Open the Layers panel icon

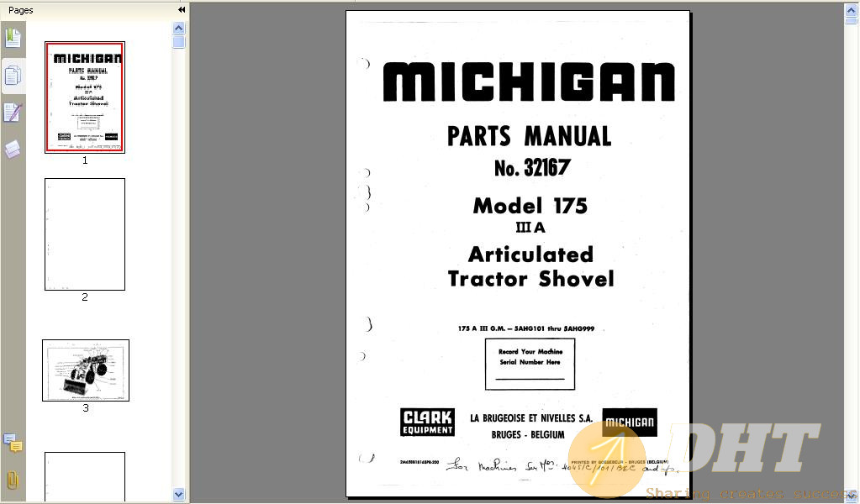[x=13, y=149]
